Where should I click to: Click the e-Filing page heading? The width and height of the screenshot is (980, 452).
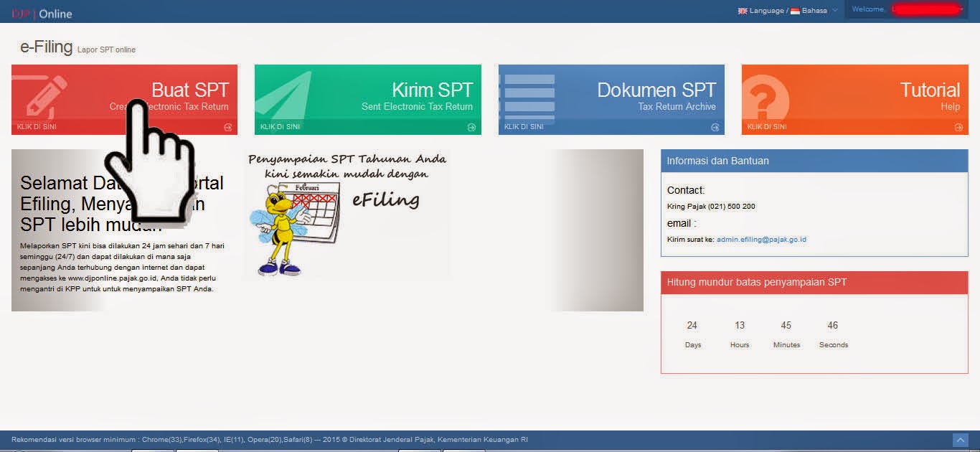(44, 47)
